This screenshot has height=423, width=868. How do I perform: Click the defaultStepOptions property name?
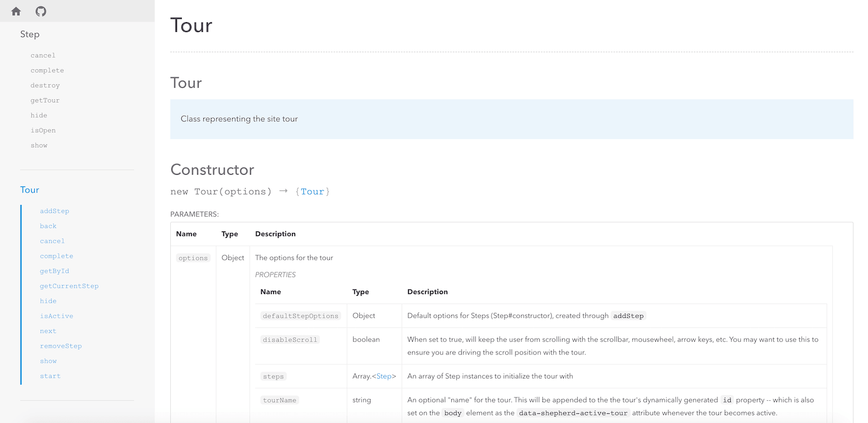click(x=301, y=316)
